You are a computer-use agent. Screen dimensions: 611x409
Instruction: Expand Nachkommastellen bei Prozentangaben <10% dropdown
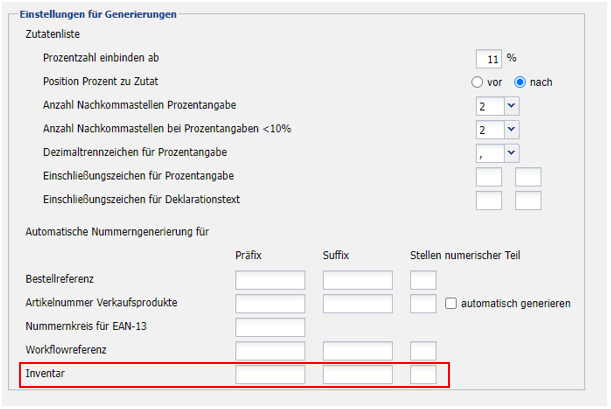click(511, 129)
